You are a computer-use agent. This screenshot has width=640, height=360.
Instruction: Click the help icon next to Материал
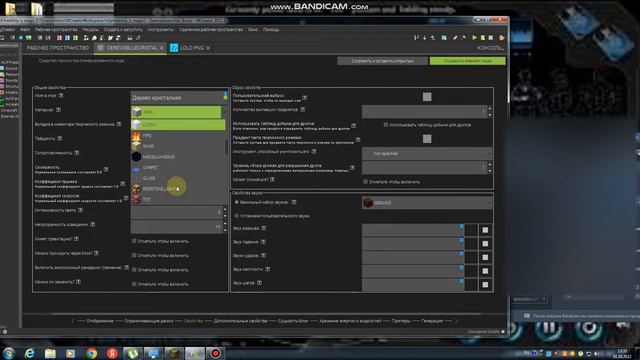(58, 109)
